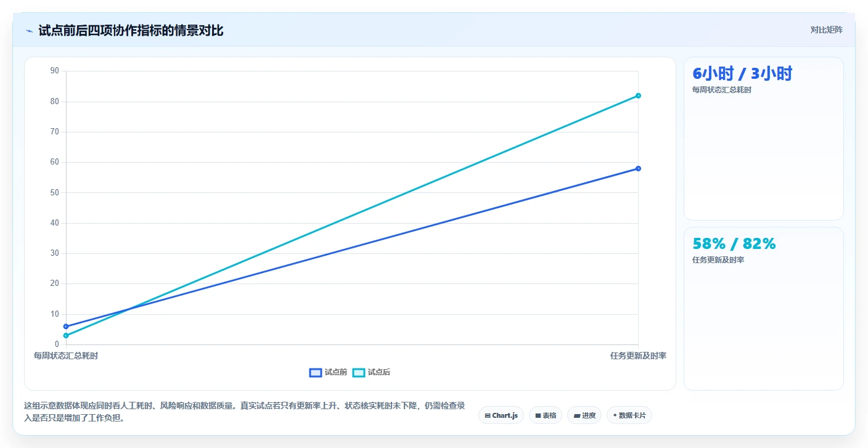Click the 每周状态汇总耗时 card label
The width and height of the screenshot is (868, 448).
[722, 90]
